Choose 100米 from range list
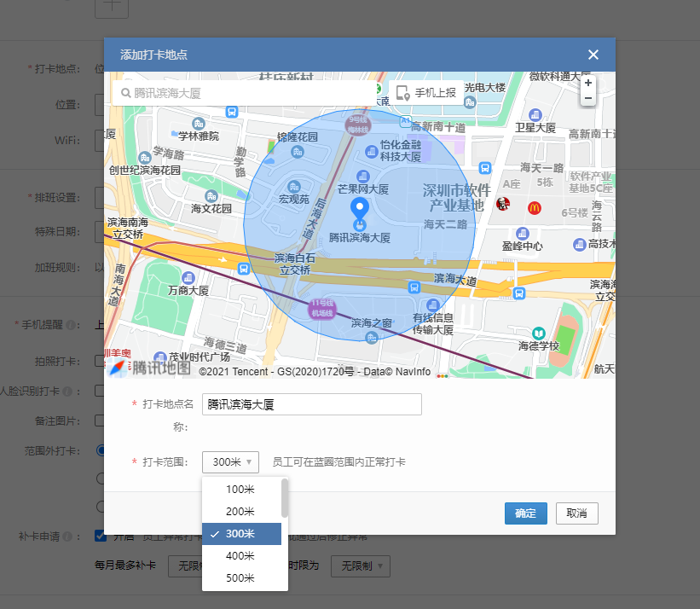The width and height of the screenshot is (700, 609). point(240,490)
